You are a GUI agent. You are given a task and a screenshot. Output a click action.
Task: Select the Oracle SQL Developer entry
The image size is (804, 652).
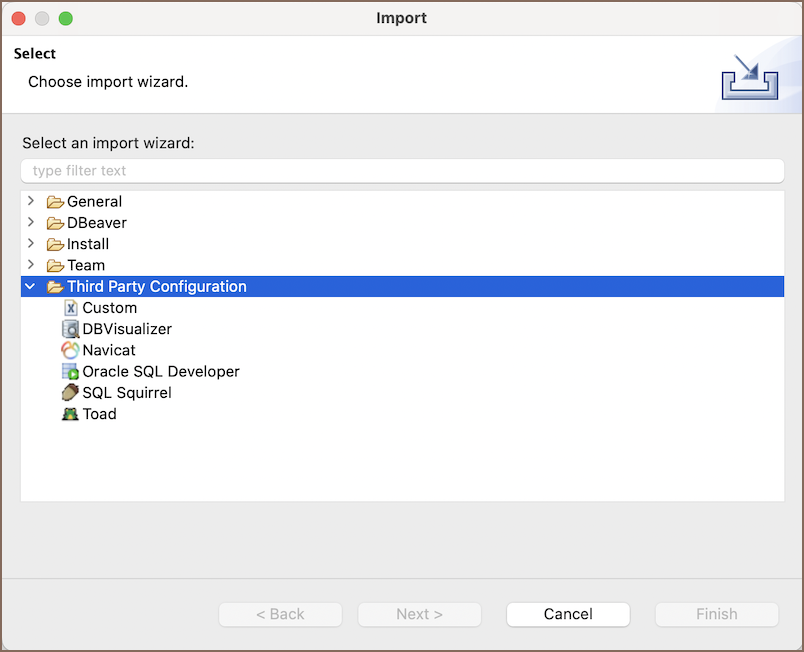pyautogui.click(x=160, y=371)
